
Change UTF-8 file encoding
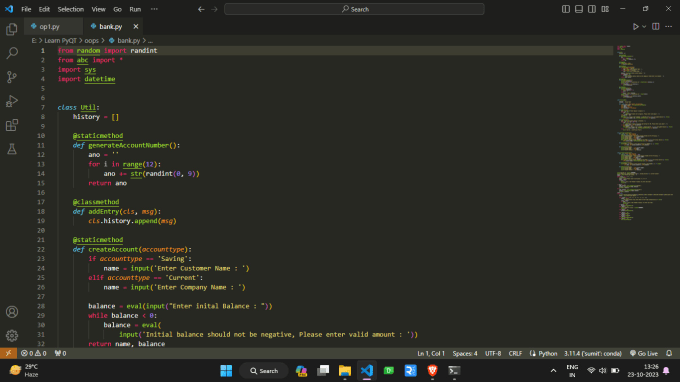coord(493,353)
